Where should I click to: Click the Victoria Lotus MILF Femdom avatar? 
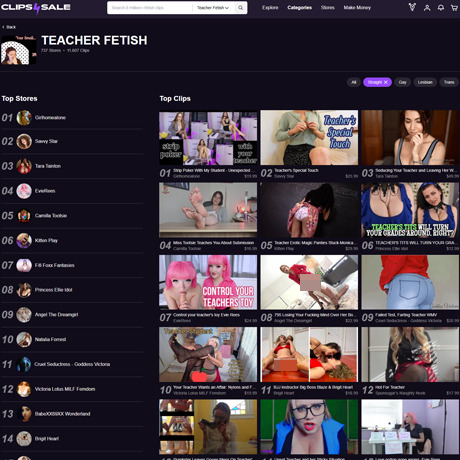[24, 389]
